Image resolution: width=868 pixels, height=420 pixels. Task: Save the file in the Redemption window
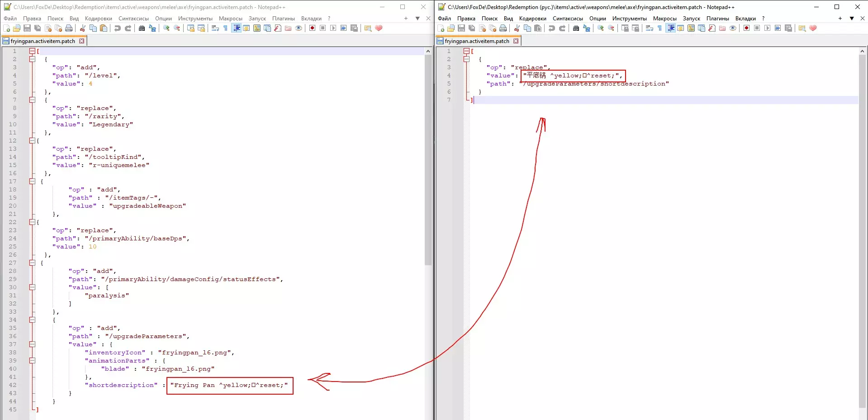27,28
